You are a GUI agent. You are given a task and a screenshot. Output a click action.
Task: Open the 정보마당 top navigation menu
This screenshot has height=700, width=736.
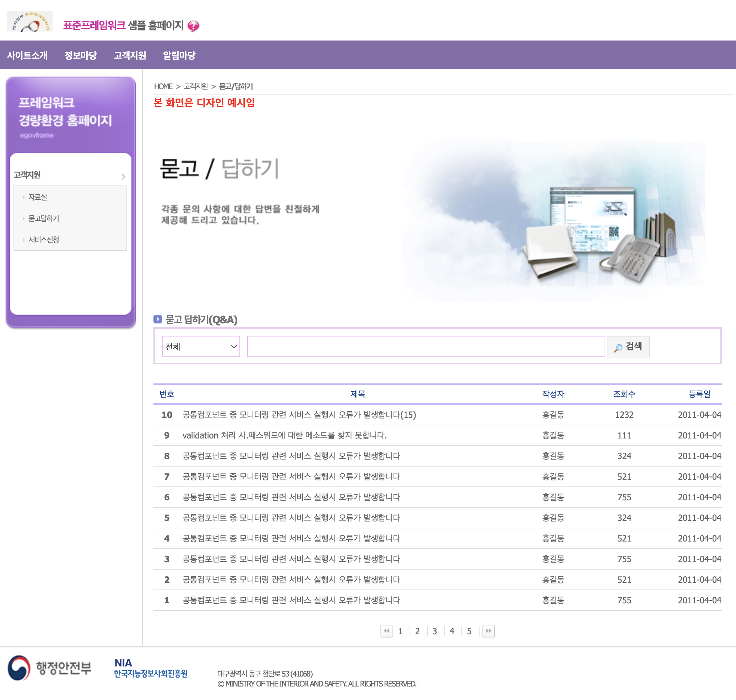point(80,55)
